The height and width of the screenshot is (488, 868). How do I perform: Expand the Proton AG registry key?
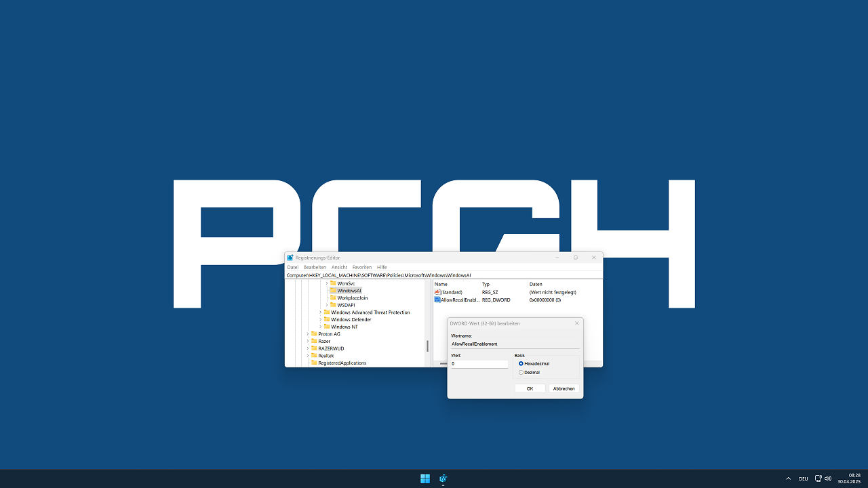point(307,334)
